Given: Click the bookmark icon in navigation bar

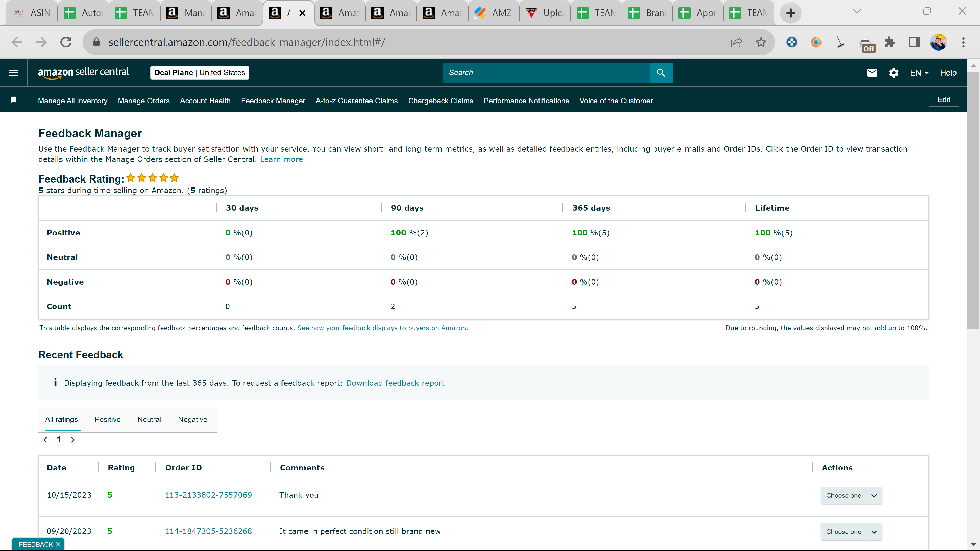Looking at the screenshot, I should [x=14, y=100].
